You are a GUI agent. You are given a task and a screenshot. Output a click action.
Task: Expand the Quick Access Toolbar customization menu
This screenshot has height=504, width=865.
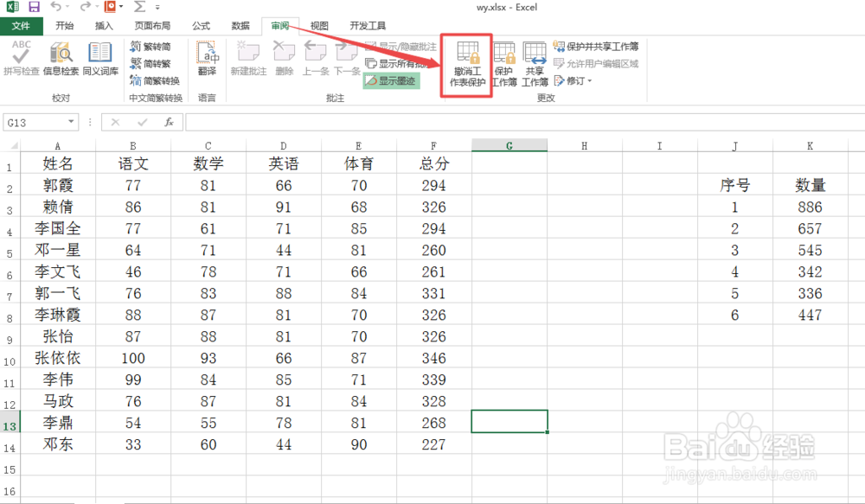pyautogui.click(x=157, y=8)
